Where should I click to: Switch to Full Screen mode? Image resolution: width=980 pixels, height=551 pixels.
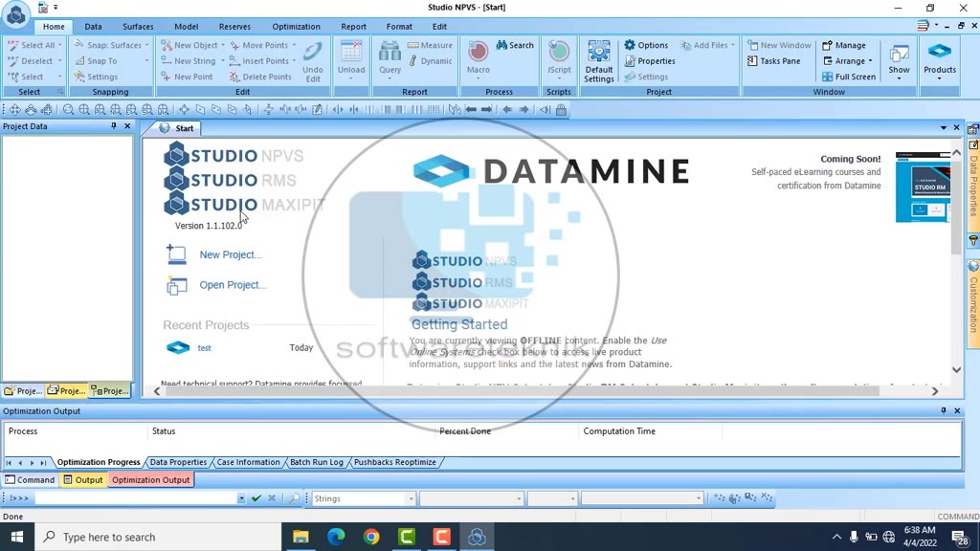[849, 77]
